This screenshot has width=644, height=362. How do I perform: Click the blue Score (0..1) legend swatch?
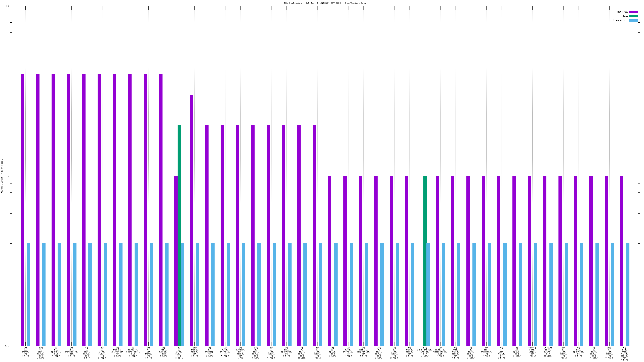coord(633,20)
